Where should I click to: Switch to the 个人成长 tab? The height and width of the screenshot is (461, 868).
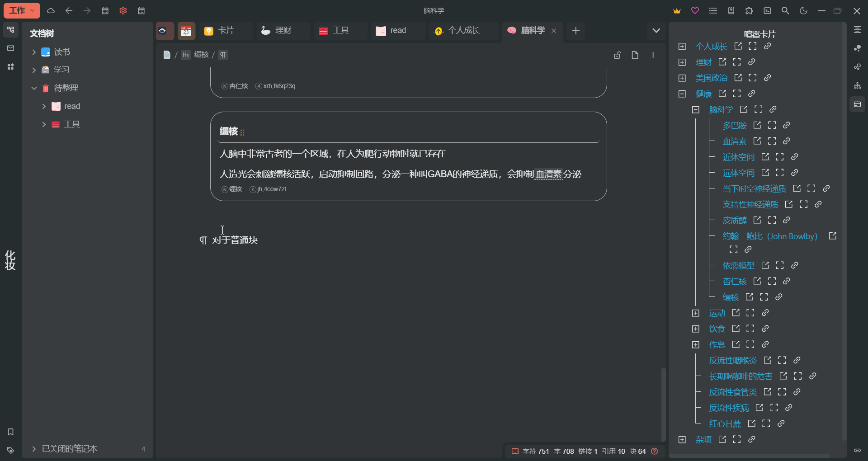[463, 31]
